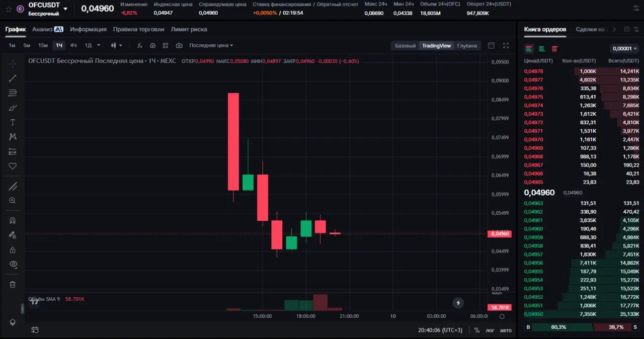Click the ask price 0,04978 row
The image size is (644, 339).
[x=582, y=71]
